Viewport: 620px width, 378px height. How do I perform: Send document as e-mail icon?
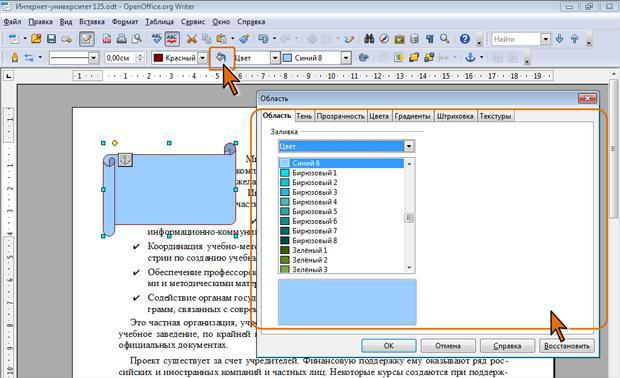[x=67, y=39]
